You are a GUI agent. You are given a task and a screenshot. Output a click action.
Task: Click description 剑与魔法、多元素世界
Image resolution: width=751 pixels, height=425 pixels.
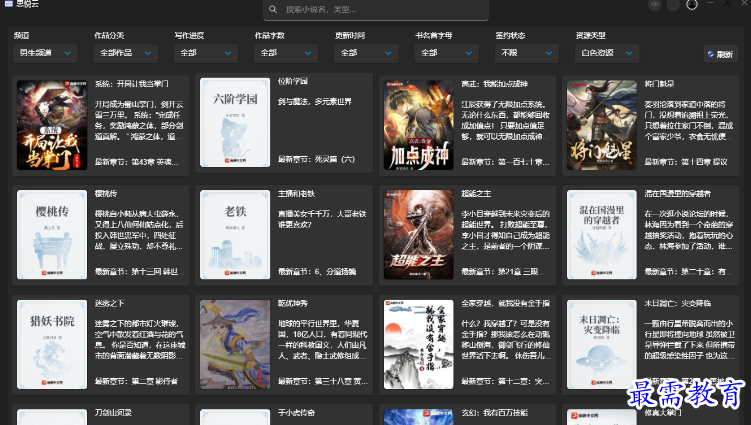click(315, 102)
